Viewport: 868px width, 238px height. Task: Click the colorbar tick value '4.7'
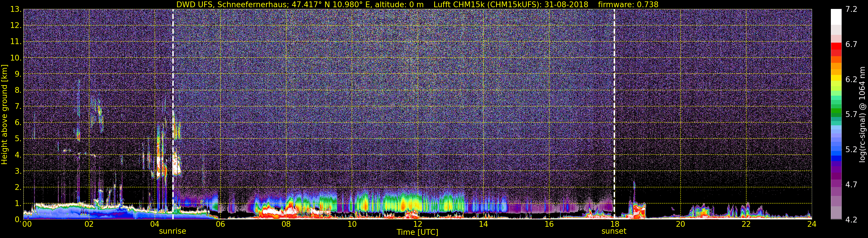point(851,185)
